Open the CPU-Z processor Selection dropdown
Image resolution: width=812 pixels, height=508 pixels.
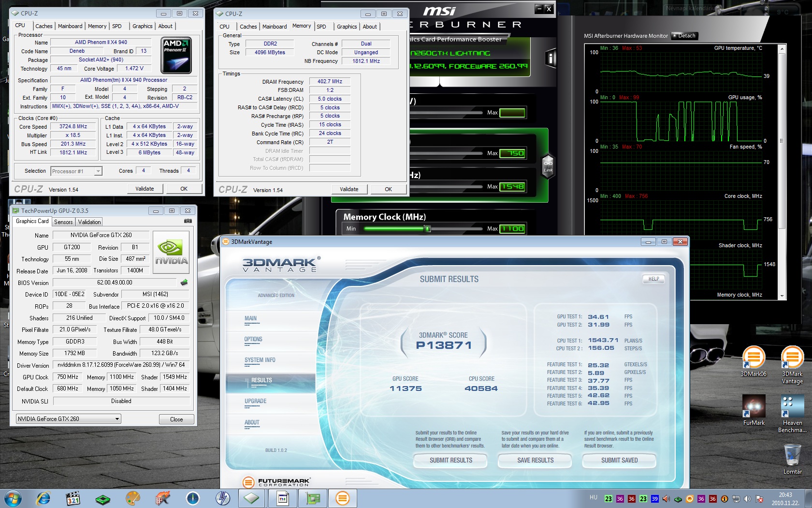(76, 171)
